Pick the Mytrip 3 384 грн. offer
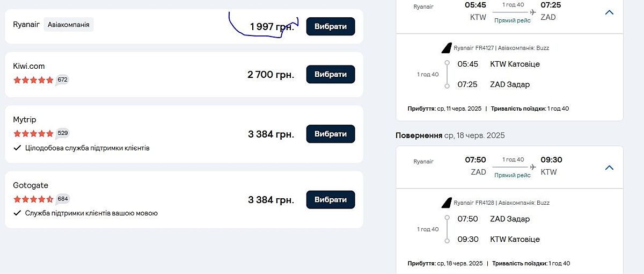 330,134
